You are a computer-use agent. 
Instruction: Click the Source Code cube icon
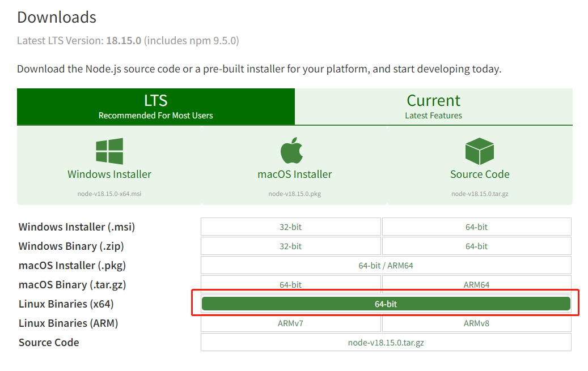(480, 151)
